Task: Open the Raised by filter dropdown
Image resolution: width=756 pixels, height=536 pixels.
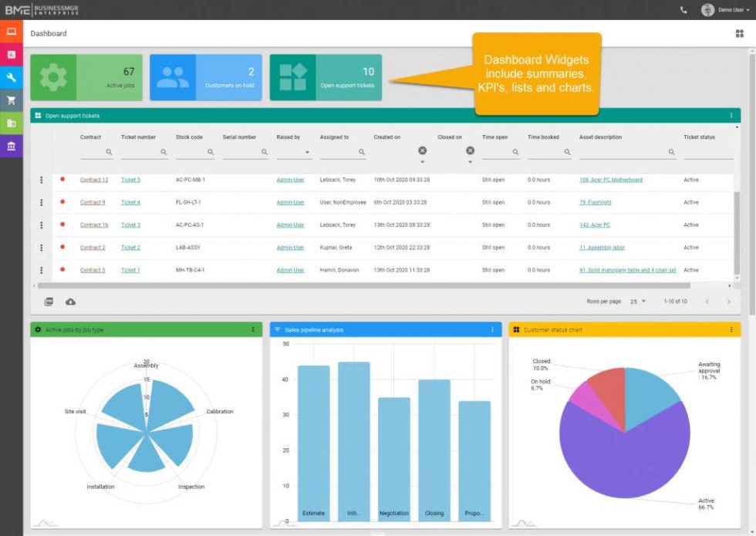Action: [294, 153]
